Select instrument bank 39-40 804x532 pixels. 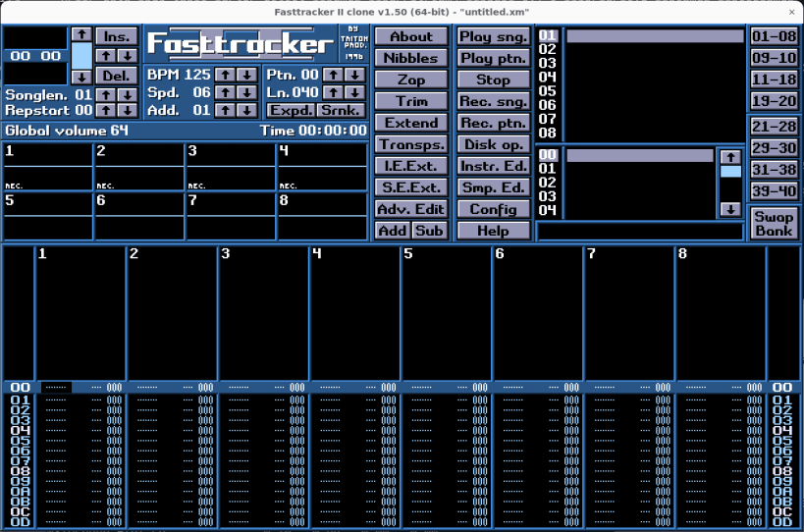click(x=774, y=190)
